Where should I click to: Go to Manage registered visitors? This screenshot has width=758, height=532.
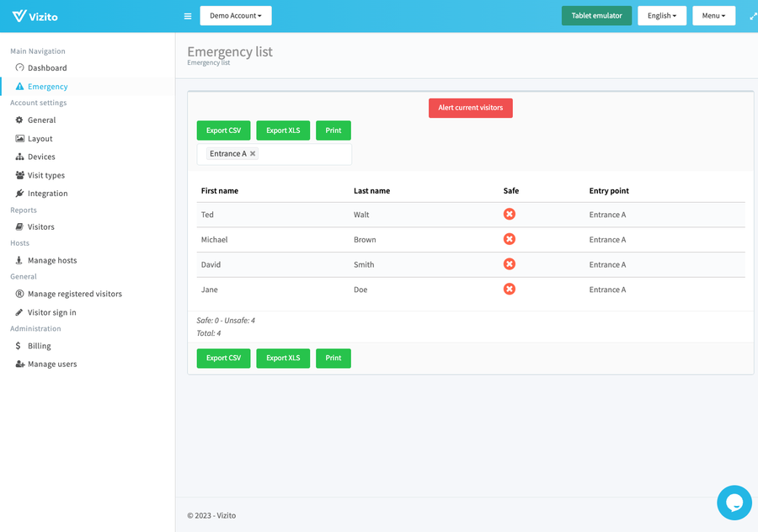click(x=74, y=294)
